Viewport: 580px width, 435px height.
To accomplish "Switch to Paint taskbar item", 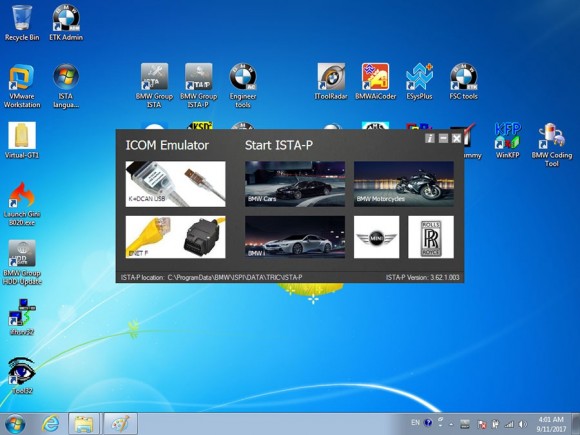I will (120, 424).
